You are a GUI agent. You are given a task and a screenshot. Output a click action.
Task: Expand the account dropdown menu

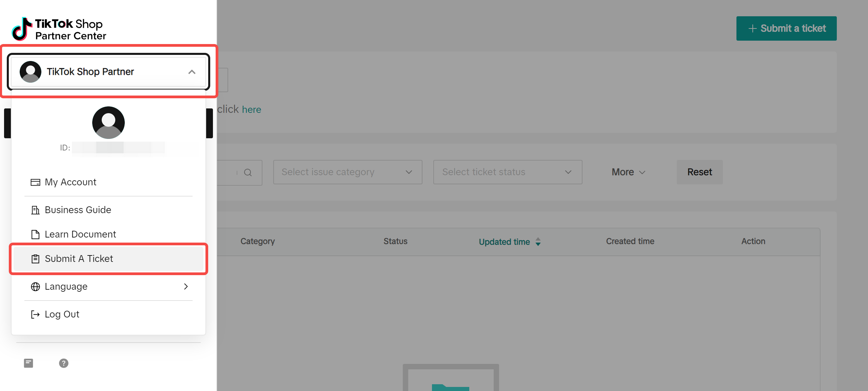pyautogui.click(x=109, y=71)
